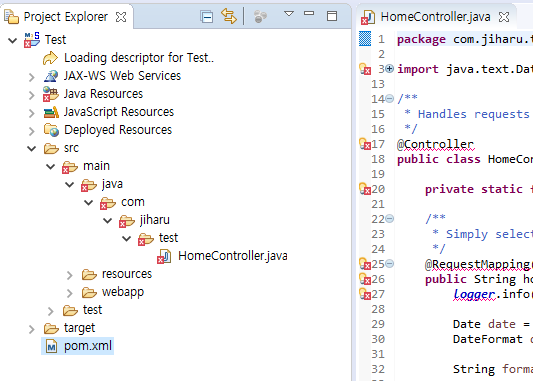533x381 pixels.
Task: Expand JavaScript Resources node
Action: [32, 113]
